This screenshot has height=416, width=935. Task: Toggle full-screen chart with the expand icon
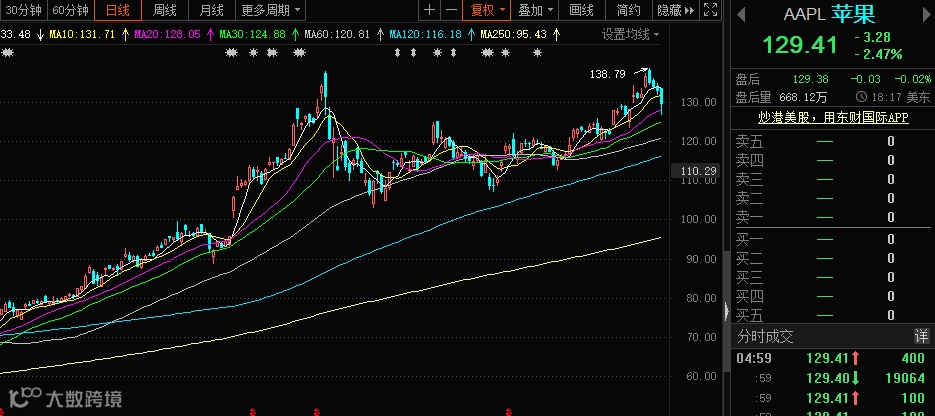click(710, 10)
